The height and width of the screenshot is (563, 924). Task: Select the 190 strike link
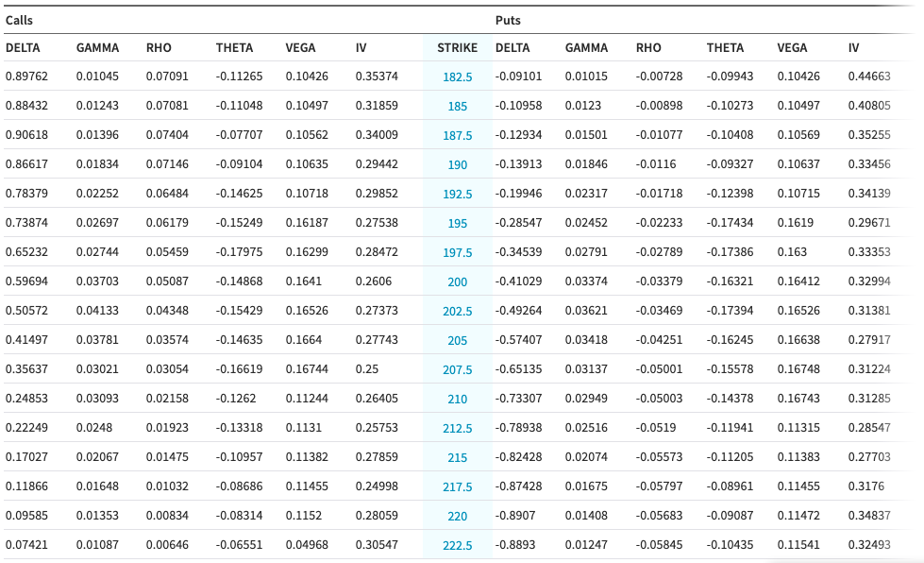tap(458, 164)
